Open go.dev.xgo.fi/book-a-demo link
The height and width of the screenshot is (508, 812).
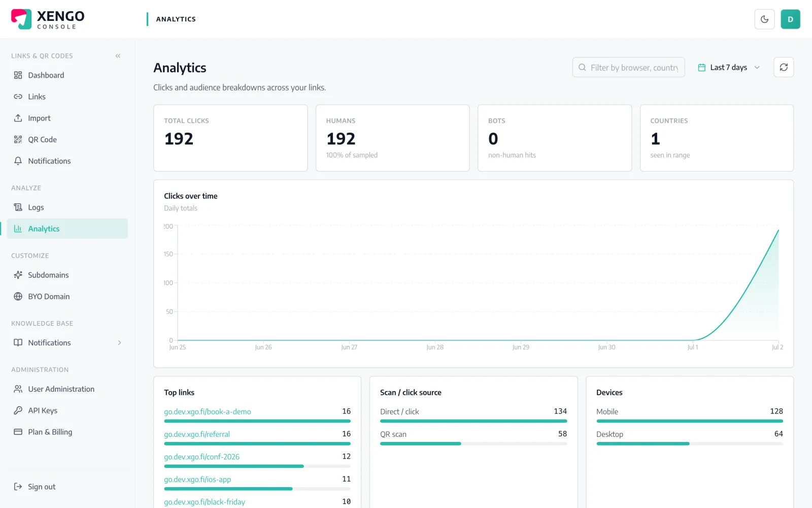pyautogui.click(x=208, y=411)
